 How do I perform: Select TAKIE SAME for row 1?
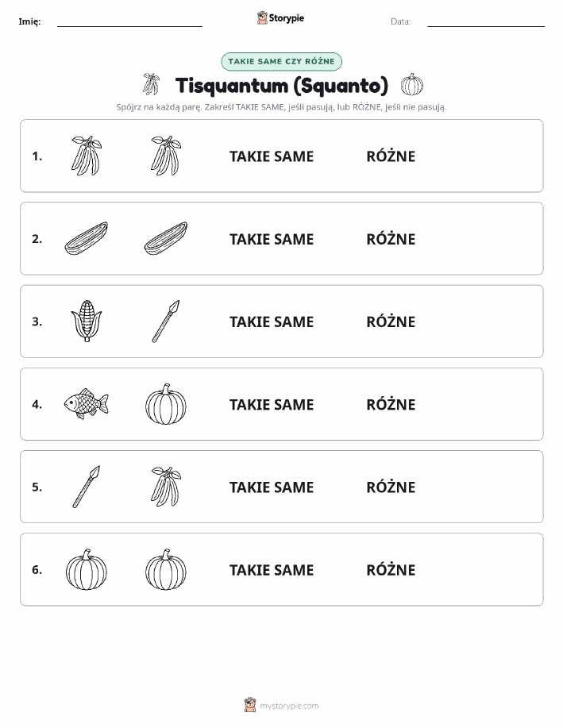(272, 156)
